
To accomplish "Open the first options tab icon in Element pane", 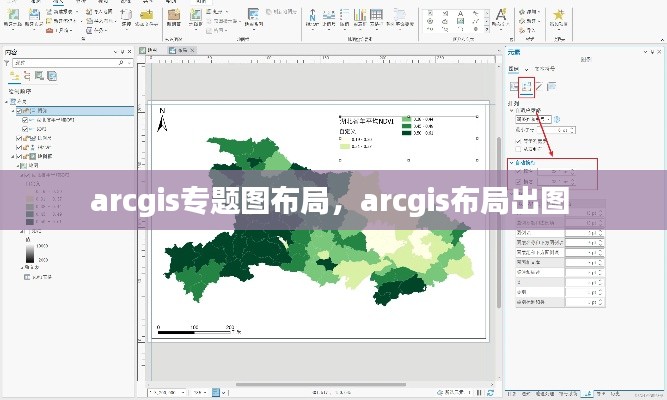I will (x=514, y=86).
